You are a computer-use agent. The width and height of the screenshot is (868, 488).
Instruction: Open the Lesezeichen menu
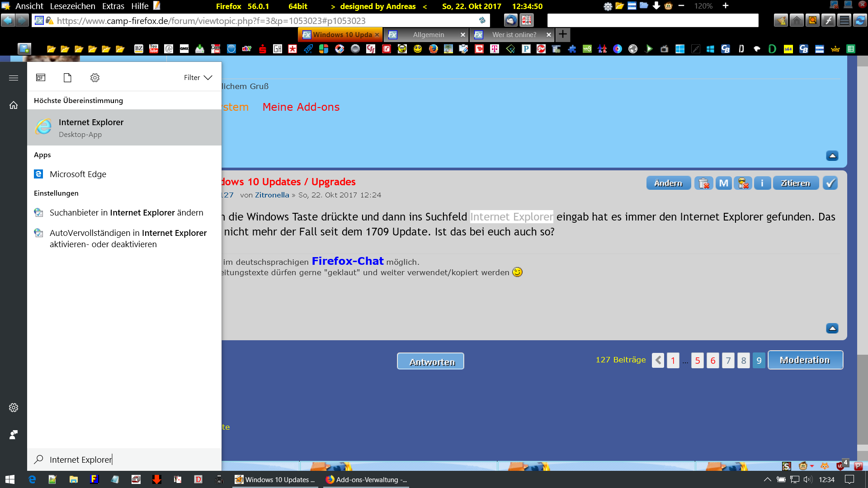(72, 6)
